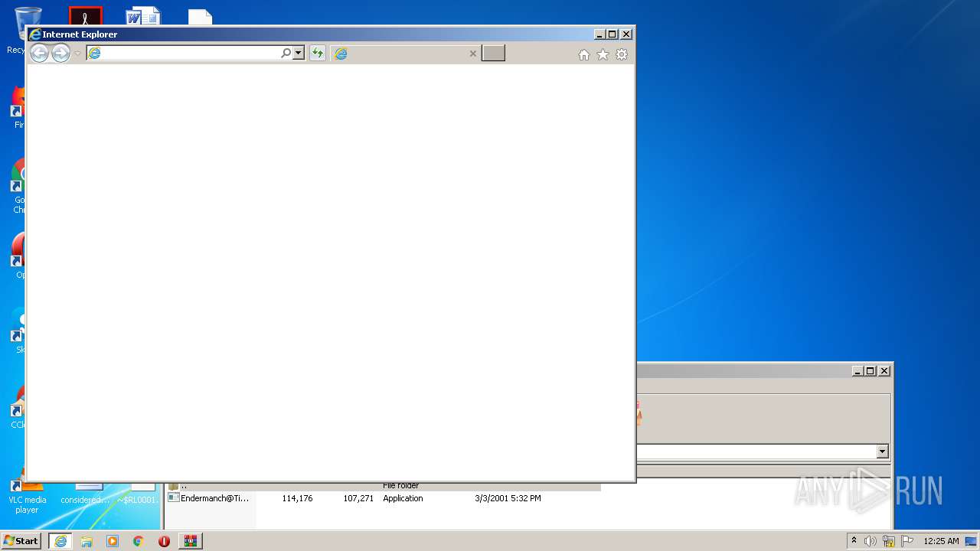Open Google Chrome from the taskbar
Image resolution: width=980 pixels, height=551 pixels.
[138, 541]
